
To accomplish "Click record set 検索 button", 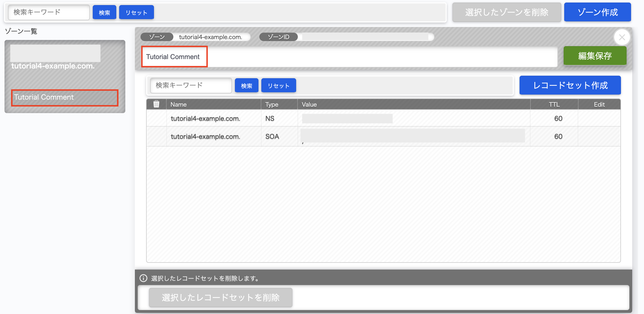I will [246, 86].
